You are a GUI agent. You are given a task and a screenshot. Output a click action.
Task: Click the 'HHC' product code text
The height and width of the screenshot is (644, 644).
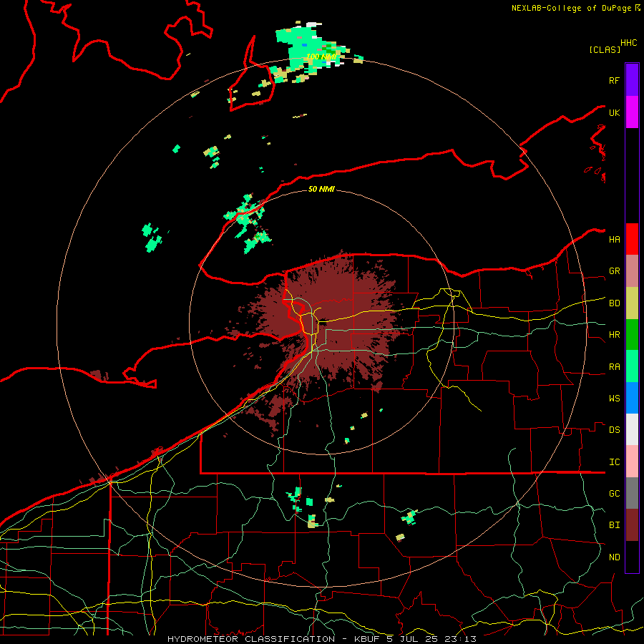click(x=628, y=43)
